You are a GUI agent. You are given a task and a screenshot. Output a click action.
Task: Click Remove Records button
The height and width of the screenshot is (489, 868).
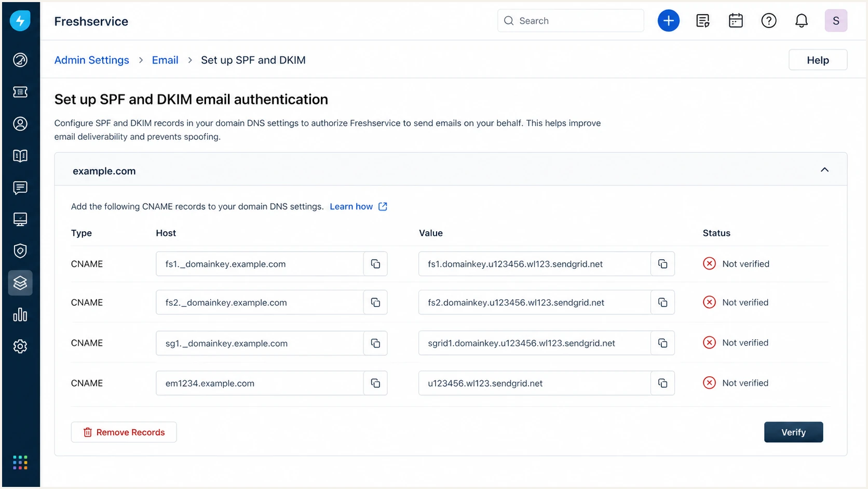[x=124, y=432]
